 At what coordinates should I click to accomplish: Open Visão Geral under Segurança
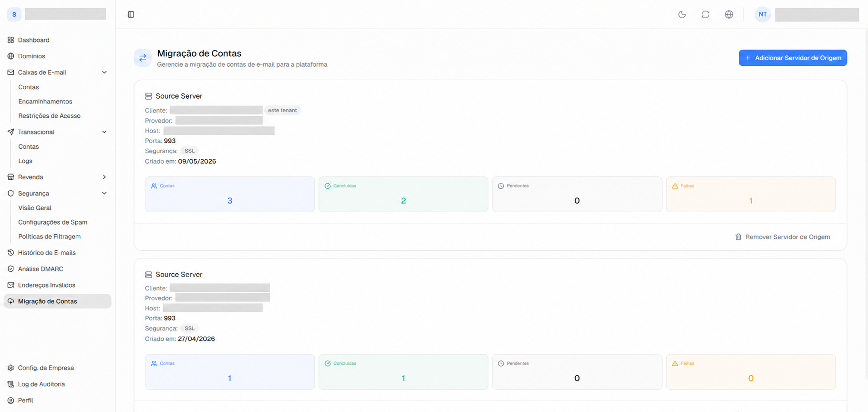[x=35, y=208]
